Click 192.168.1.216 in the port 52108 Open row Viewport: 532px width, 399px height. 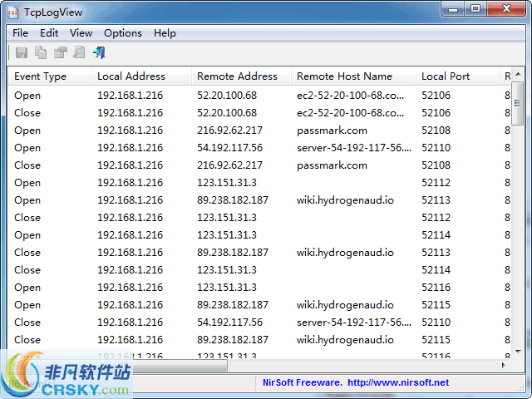[x=130, y=131]
